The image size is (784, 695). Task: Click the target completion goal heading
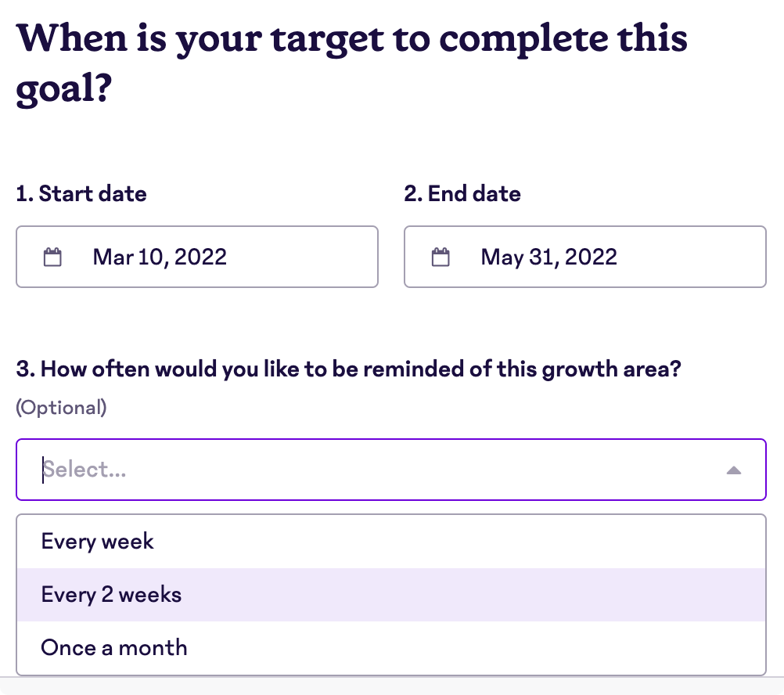[x=351, y=63]
